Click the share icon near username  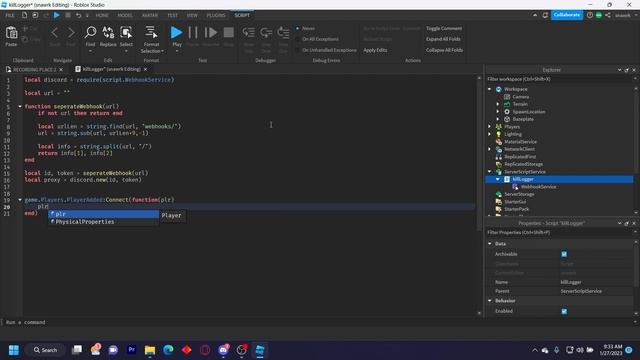[608, 15]
